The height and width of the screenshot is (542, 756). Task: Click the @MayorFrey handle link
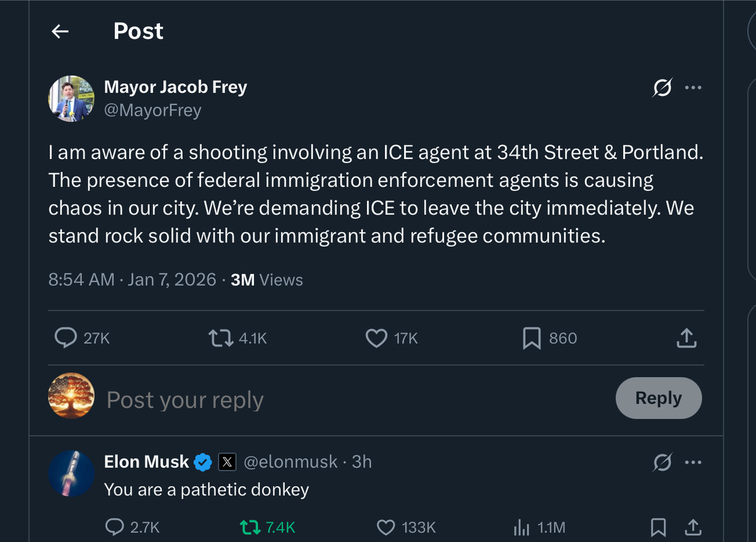point(152,111)
